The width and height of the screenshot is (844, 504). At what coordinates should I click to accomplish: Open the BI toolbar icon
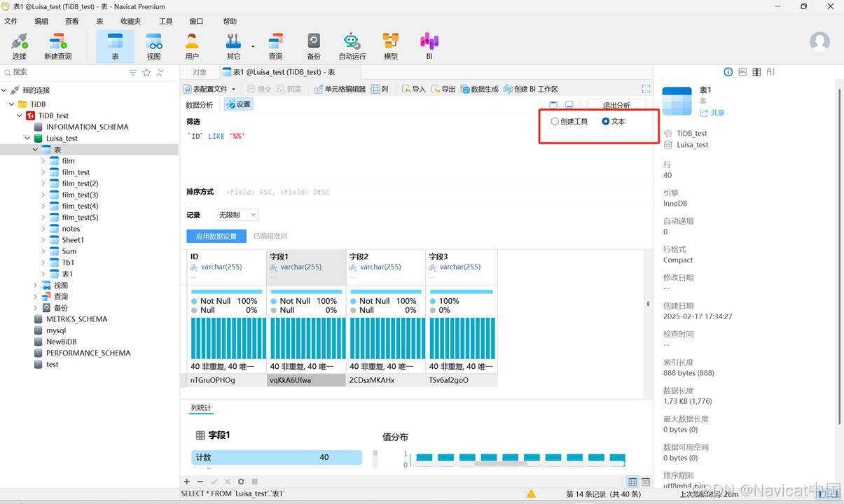tap(429, 46)
